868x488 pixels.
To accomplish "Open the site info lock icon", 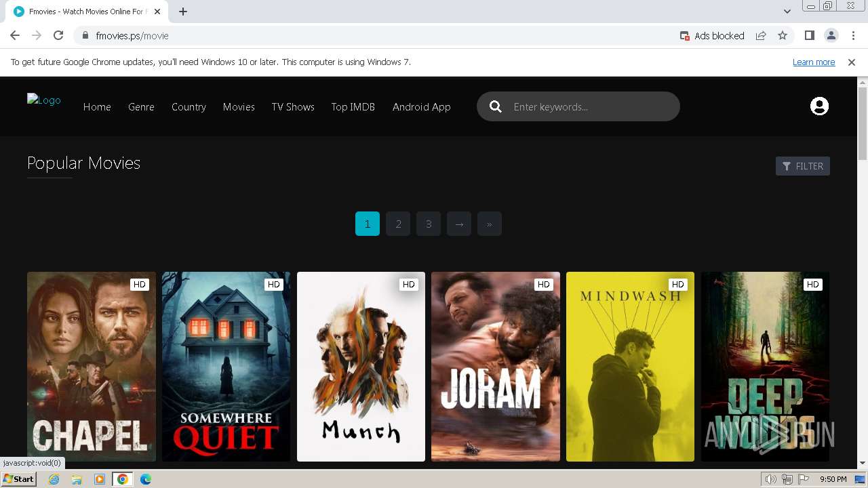I will tap(85, 35).
